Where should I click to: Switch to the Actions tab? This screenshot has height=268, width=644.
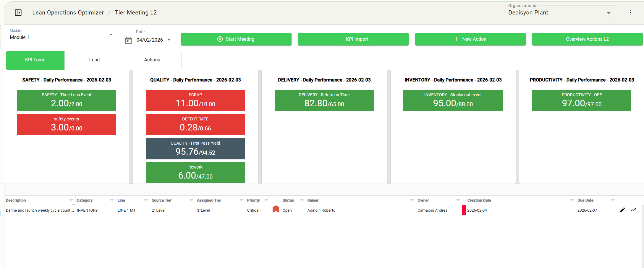click(152, 60)
